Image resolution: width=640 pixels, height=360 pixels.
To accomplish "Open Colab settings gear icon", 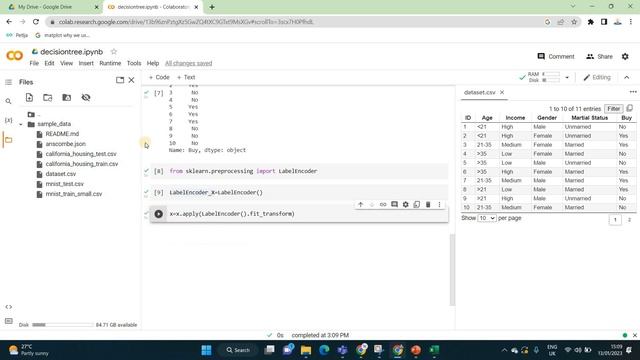I will [625, 56].
